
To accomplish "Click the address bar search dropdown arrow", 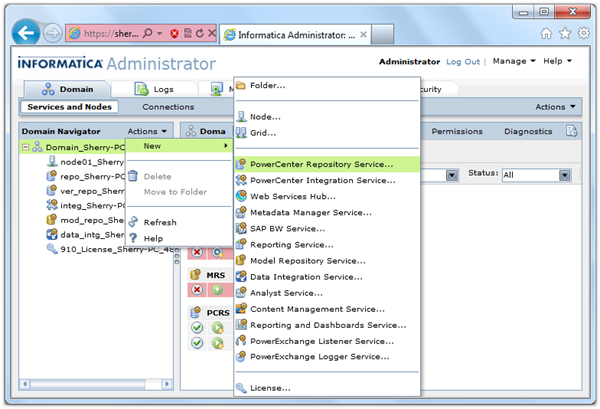I will [x=160, y=34].
